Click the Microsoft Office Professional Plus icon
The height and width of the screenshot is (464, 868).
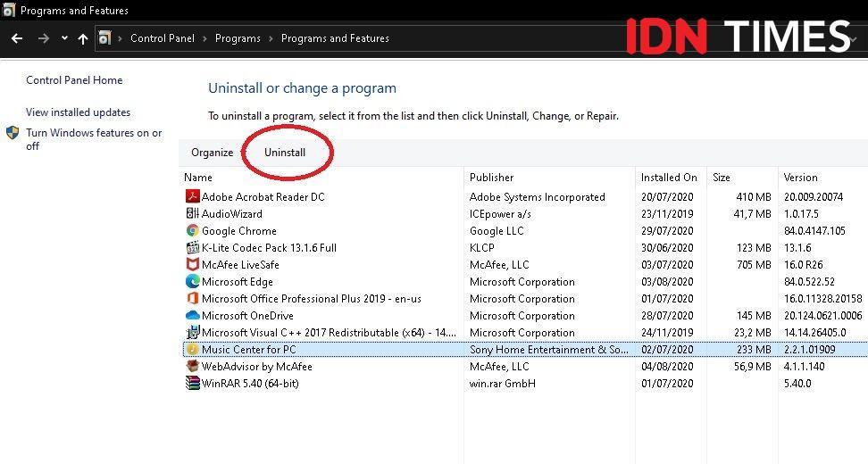click(192, 299)
